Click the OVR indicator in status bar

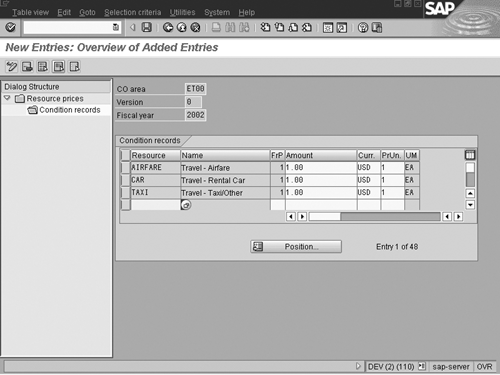click(x=484, y=367)
